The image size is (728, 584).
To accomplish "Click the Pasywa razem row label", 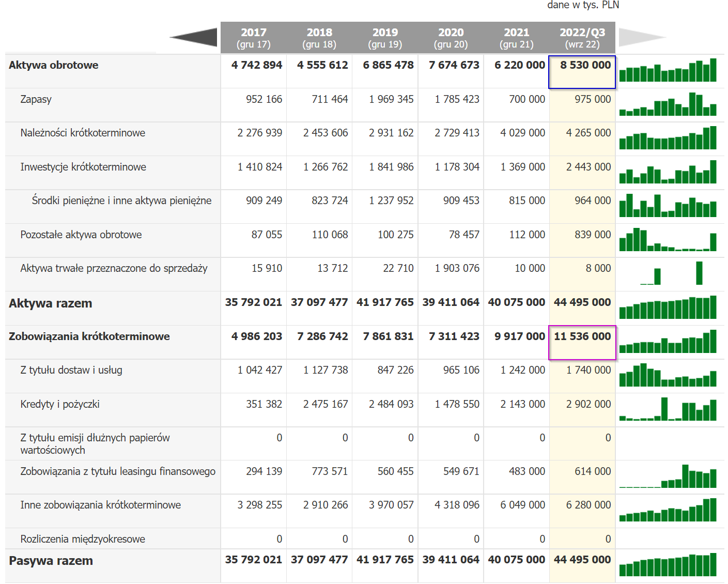I will 51,561.
